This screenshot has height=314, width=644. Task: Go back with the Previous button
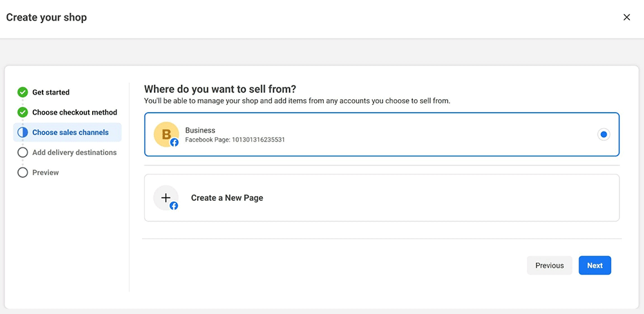click(549, 265)
